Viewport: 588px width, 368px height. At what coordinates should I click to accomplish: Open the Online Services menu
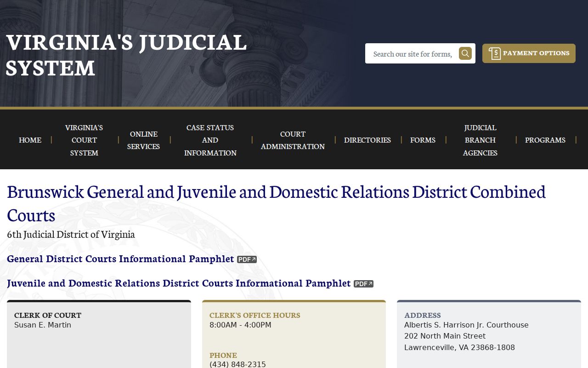tap(143, 140)
